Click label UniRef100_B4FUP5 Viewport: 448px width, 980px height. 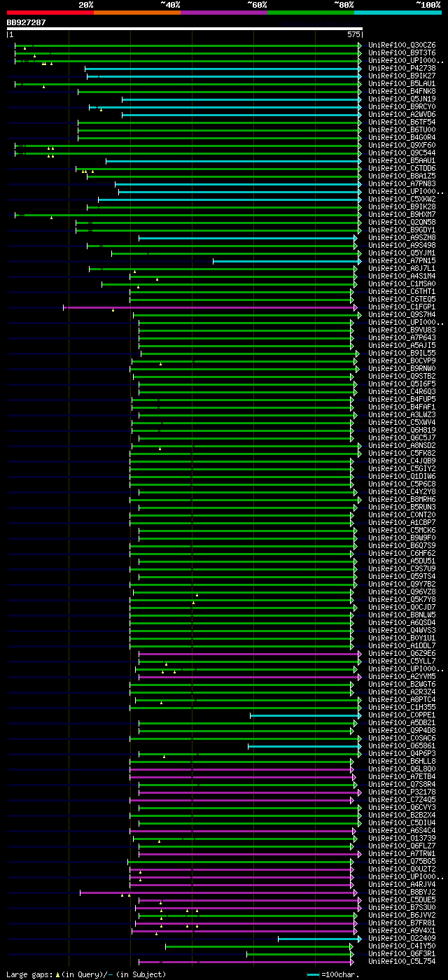(402, 400)
